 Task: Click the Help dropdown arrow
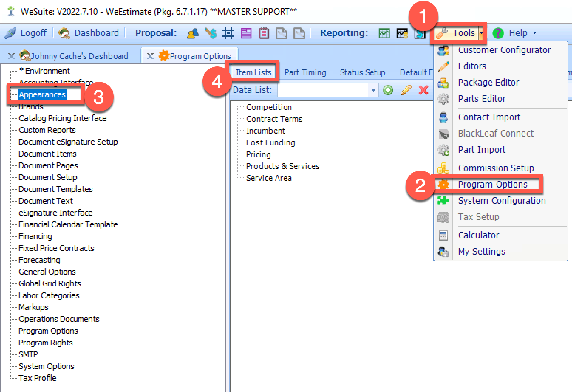[x=534, y=33]
